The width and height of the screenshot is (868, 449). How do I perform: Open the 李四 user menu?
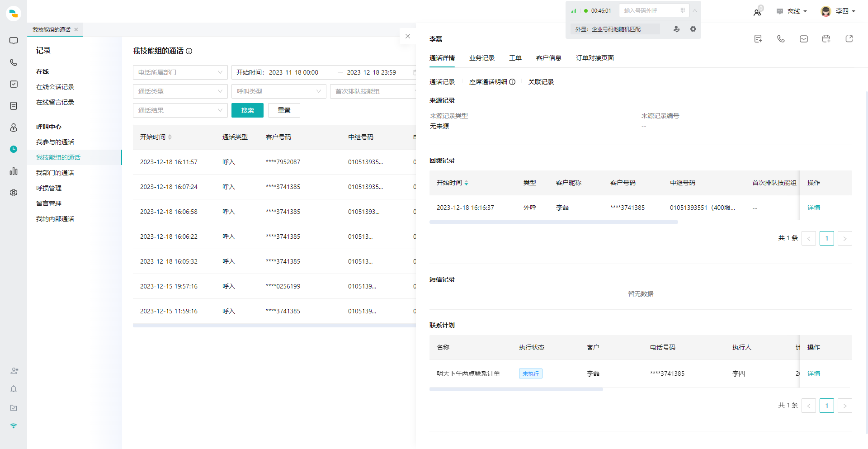(838, 11)
